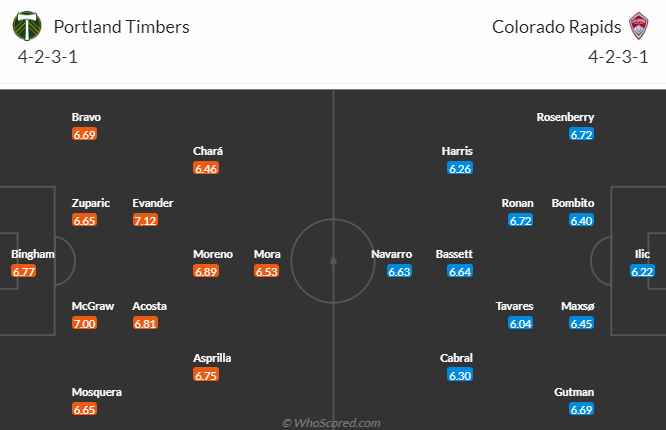Click goalkeeper Ilic's 6.22 rating
This screenshot has width=666, height=430.
(642, 271)
